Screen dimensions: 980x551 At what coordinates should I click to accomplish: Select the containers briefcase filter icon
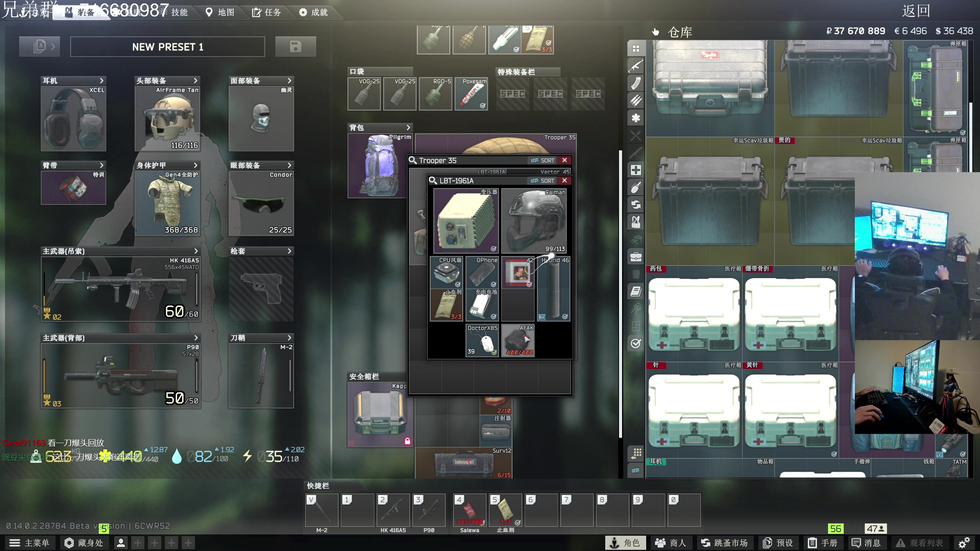(635, 256)
